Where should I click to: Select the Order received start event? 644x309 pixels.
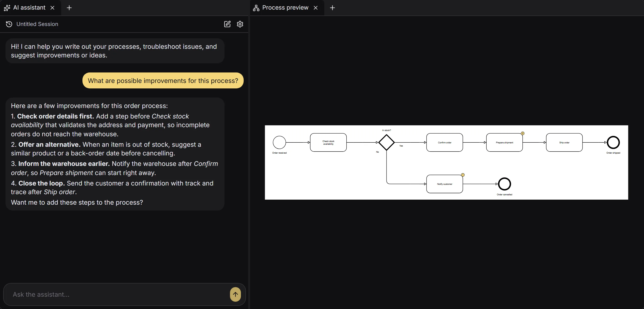[279, 142]
